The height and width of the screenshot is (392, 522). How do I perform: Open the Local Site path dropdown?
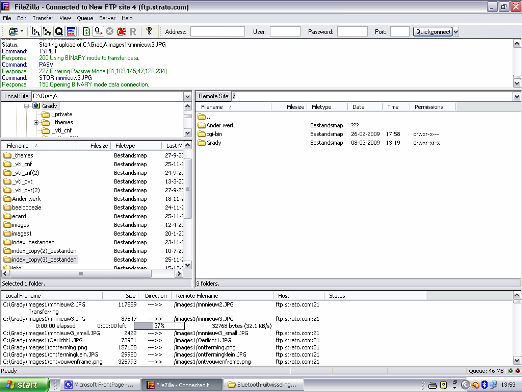187,96
